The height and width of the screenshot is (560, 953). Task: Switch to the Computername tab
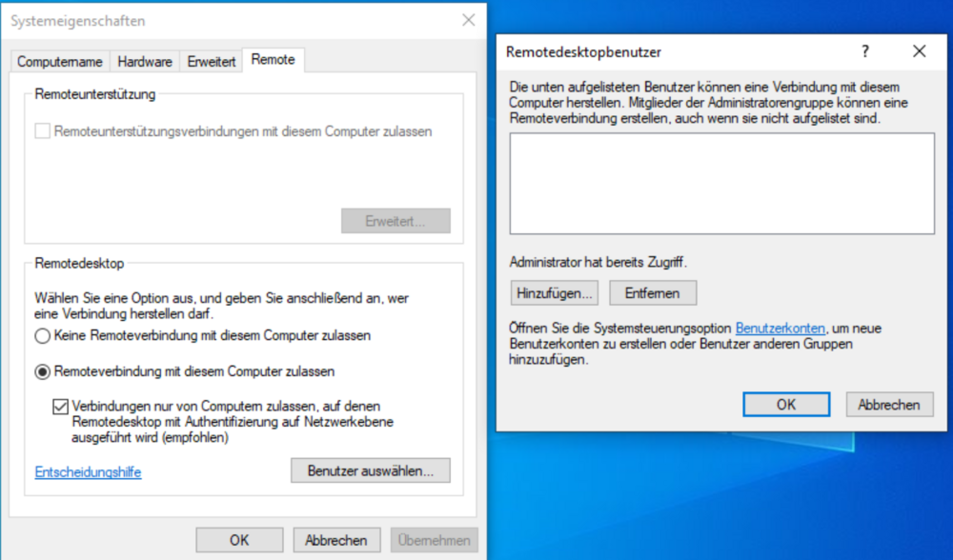(x=60, y=61)
